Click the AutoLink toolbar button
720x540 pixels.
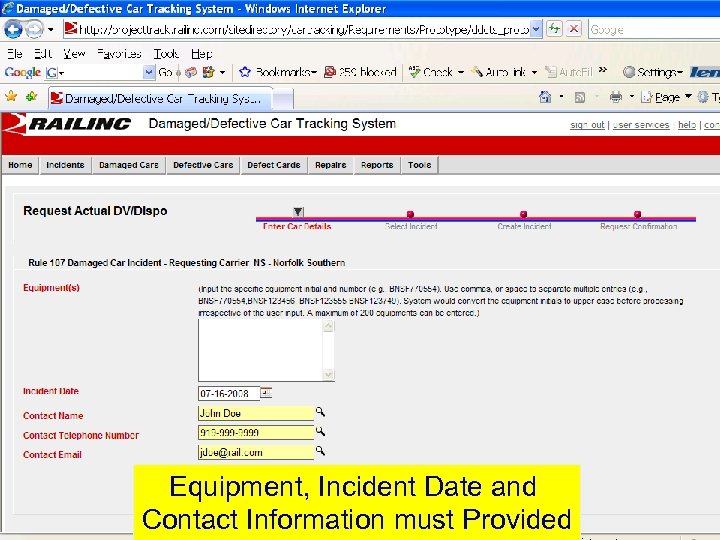tap(499, 72)
